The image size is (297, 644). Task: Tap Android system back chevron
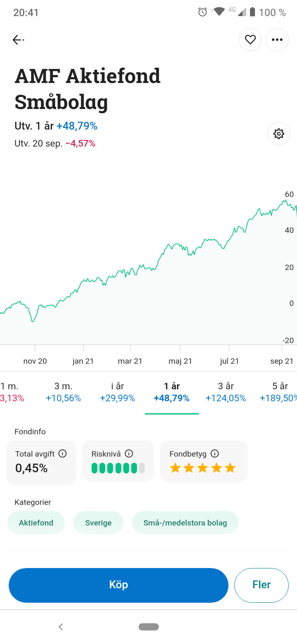(61, 627)
